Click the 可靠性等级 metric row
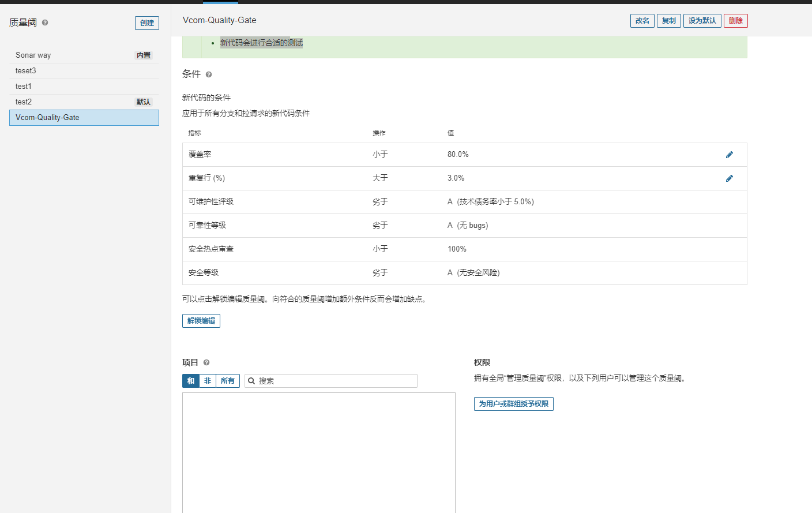The image size is (812, 513). (x=465, y=226)
